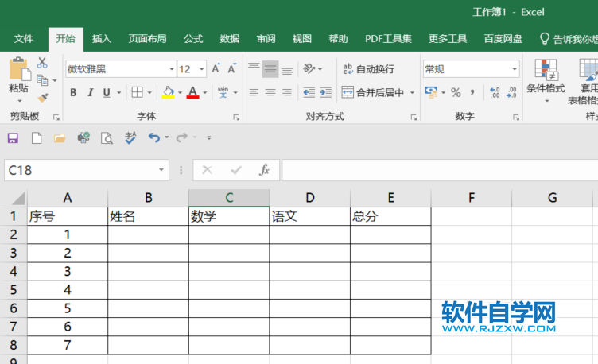Undo last action
598x364 pixels.
(154, 137)
